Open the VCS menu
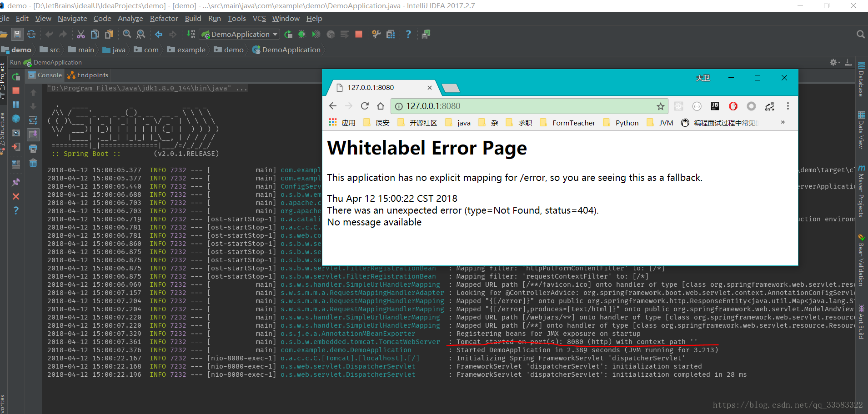Screen dimensions: 868x414 coord(259,19)
